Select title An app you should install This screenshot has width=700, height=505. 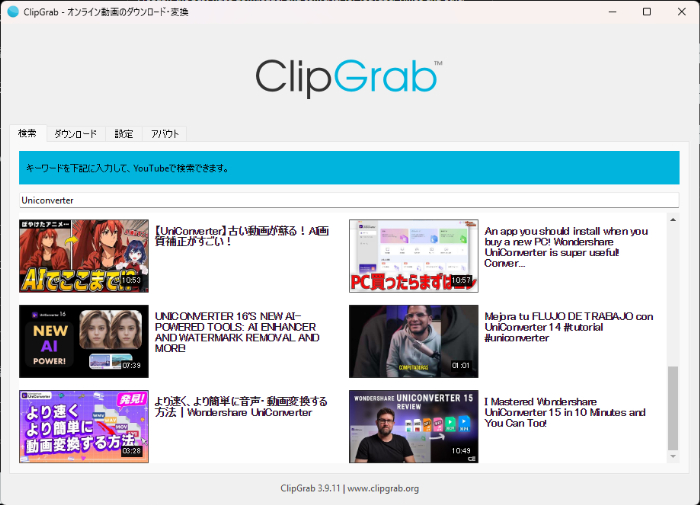pos(566,247)
